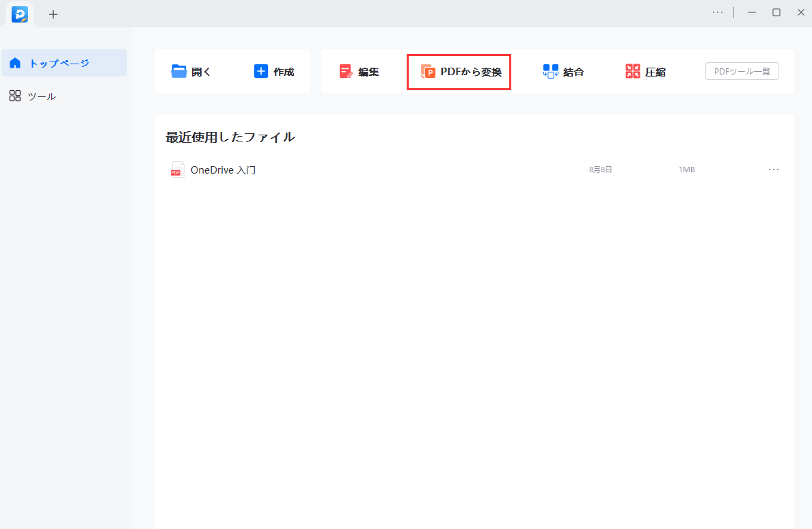Select the 結合 merge tool

(x=563, y=71)
